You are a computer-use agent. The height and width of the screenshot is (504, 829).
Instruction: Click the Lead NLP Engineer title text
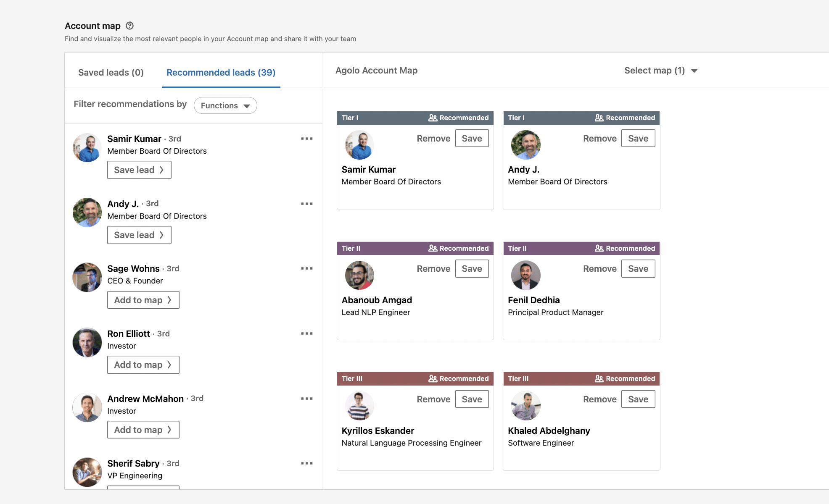point(375,312)
